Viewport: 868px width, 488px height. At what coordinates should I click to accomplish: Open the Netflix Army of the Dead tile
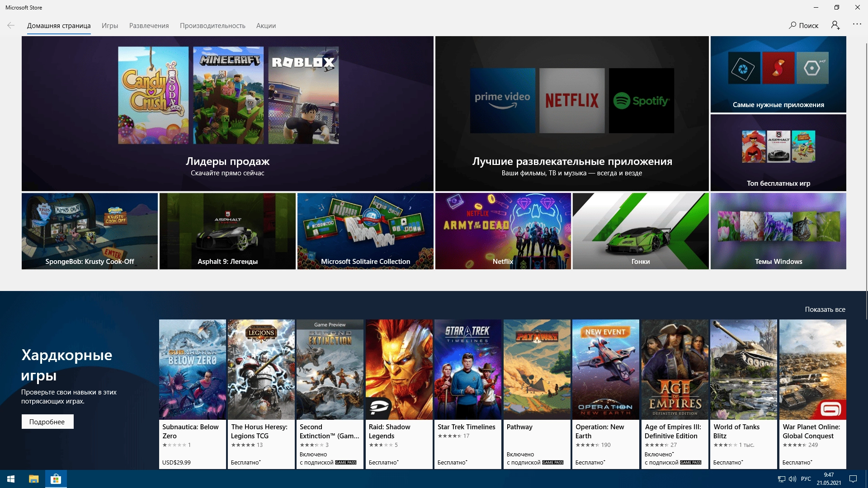click(503, 231)
